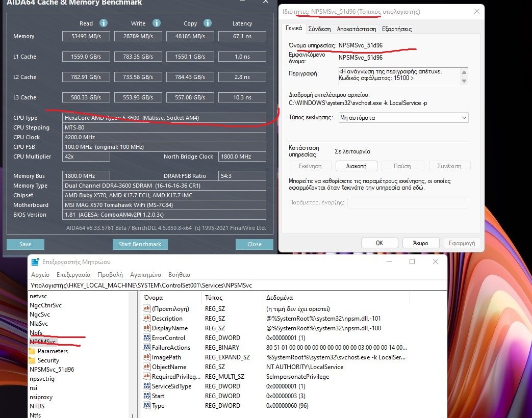
Task: Switch to the Εξαρτήσεις tab
Action: (x=397, y=29)
